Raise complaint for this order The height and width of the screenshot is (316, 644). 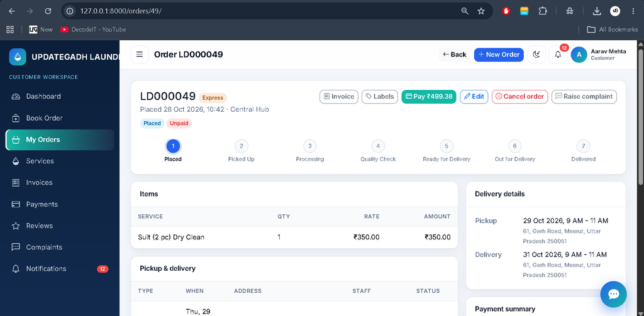coord(584,97)
